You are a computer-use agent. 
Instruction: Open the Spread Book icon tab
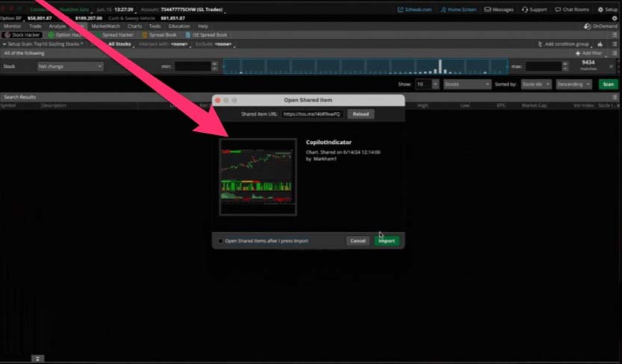(x=145, y=35)
